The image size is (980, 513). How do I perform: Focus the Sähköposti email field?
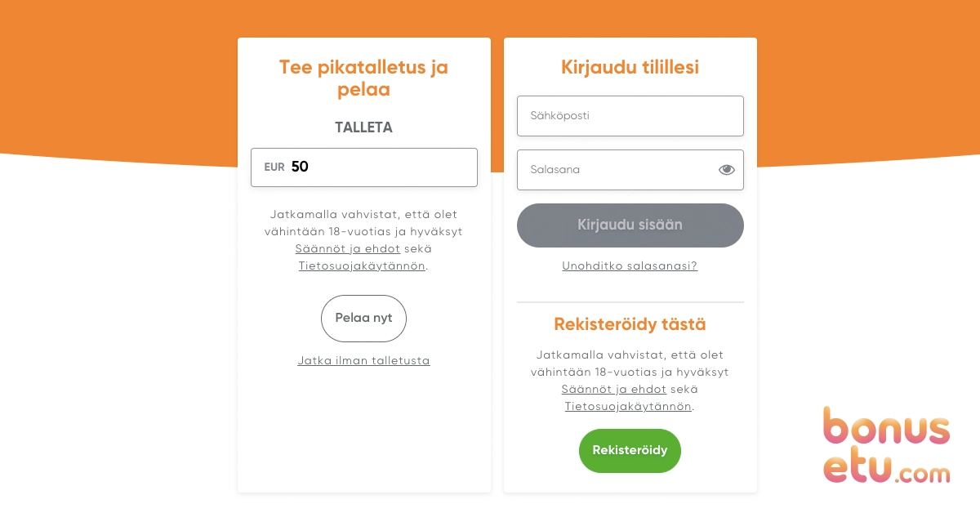click(x=630, y=116)
